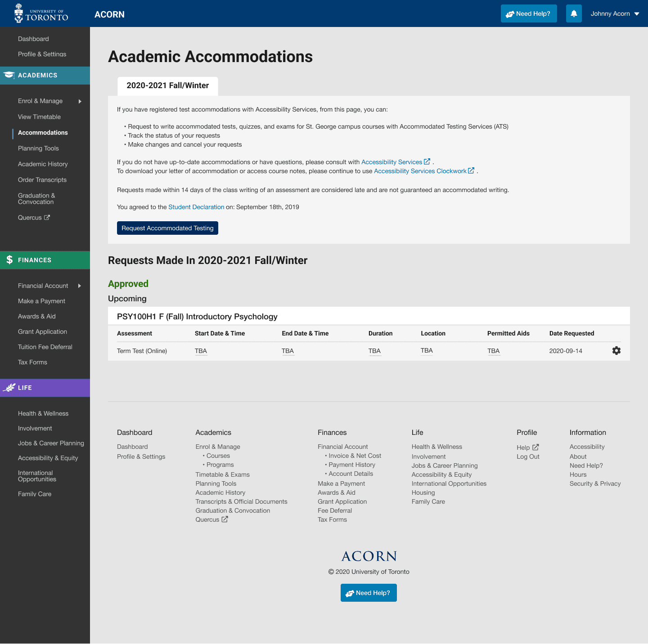Viewport: 648px width, 644px height.
Task: Open the Johnny Acorn user dropdown
Action: coord(615,13)
